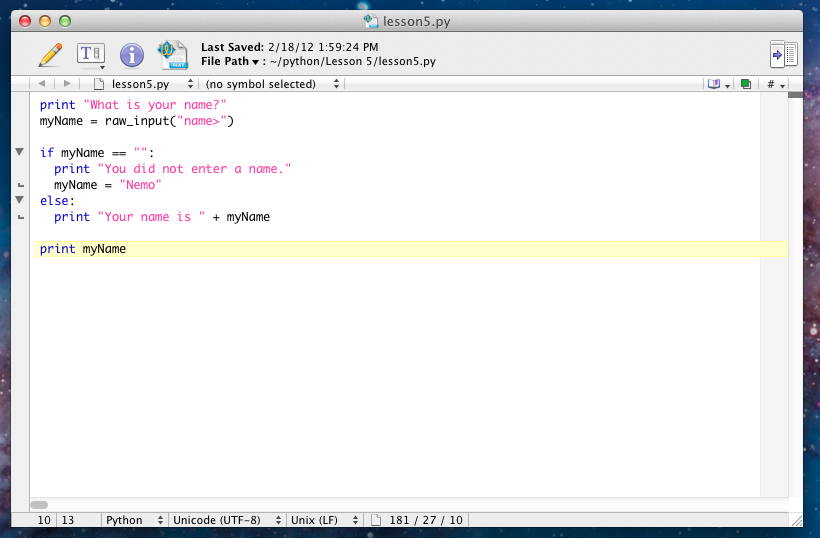
Task: Close the lesson5.py window
Action: (x=25, y=21)
